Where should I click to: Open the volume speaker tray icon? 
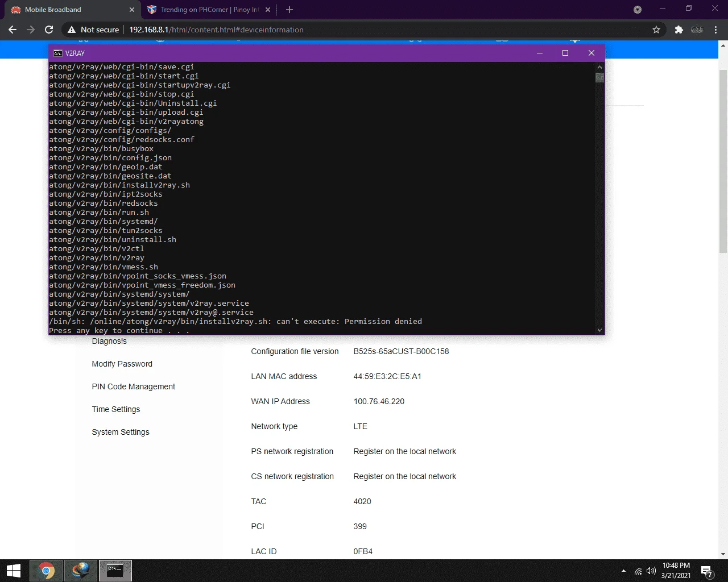[x=651, y=571]
